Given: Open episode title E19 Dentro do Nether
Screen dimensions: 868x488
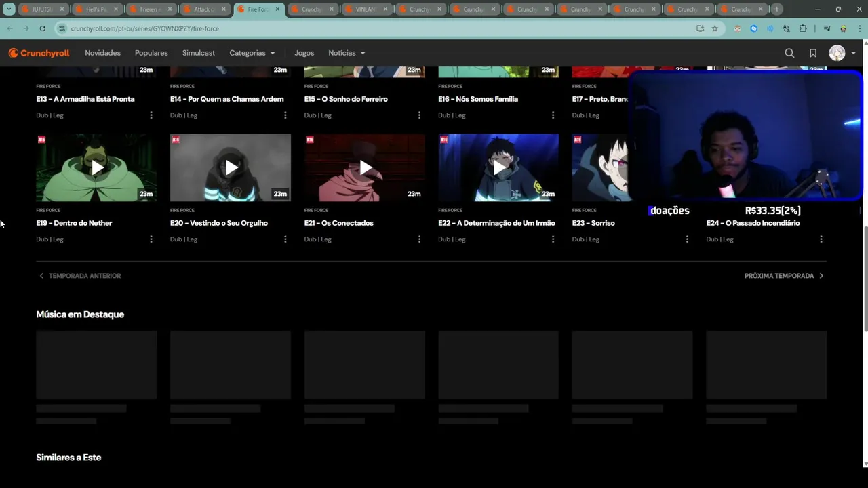Looking at the screenshot, I should [74, 223].
